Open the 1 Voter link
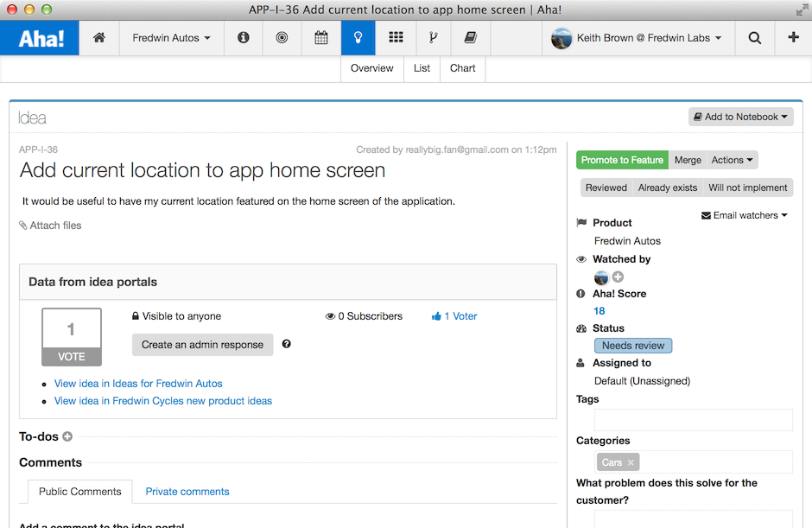 tap(454, 316)
